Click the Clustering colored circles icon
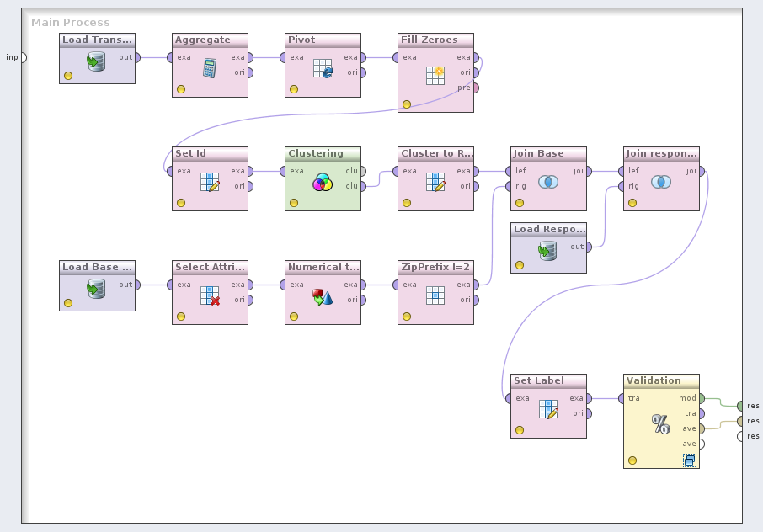The height and width of the screenshot is (532, 763). click(323, 182)
